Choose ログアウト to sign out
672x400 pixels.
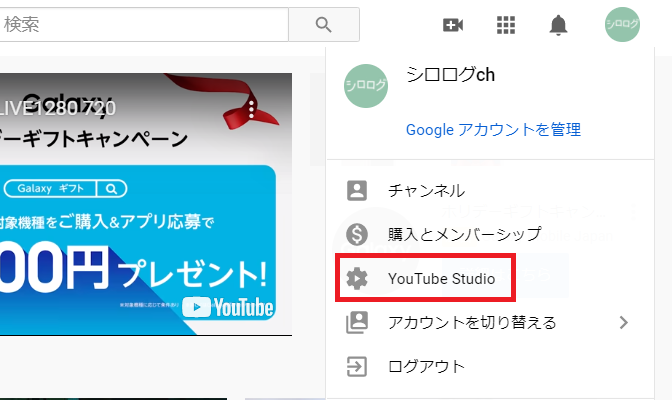tap(490, 367)
